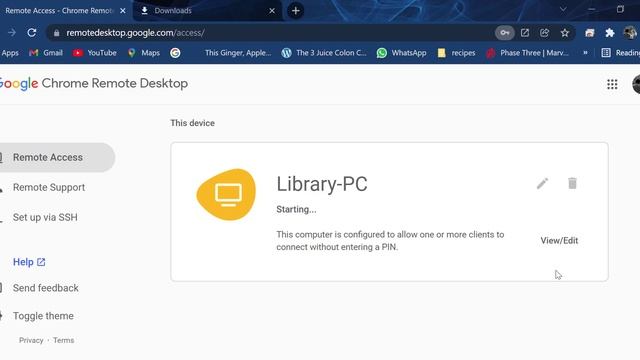Viewport: 640px width, 360px height.
Task: Select Remote Access in the sidebar
Action: point(57,157)
